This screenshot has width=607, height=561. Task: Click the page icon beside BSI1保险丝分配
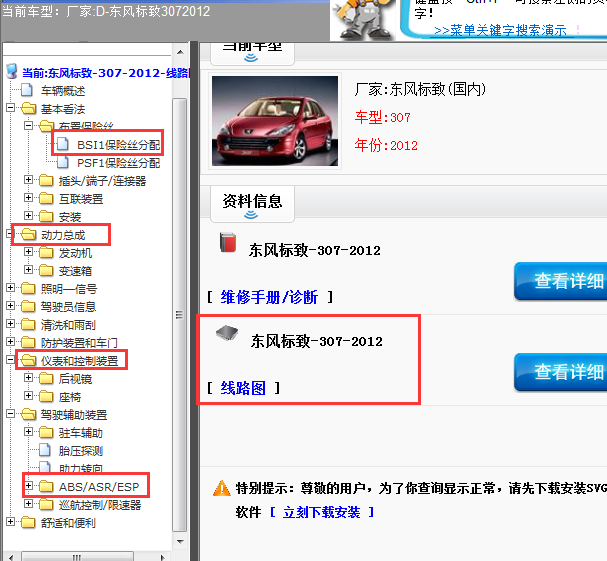click(63, 145)
